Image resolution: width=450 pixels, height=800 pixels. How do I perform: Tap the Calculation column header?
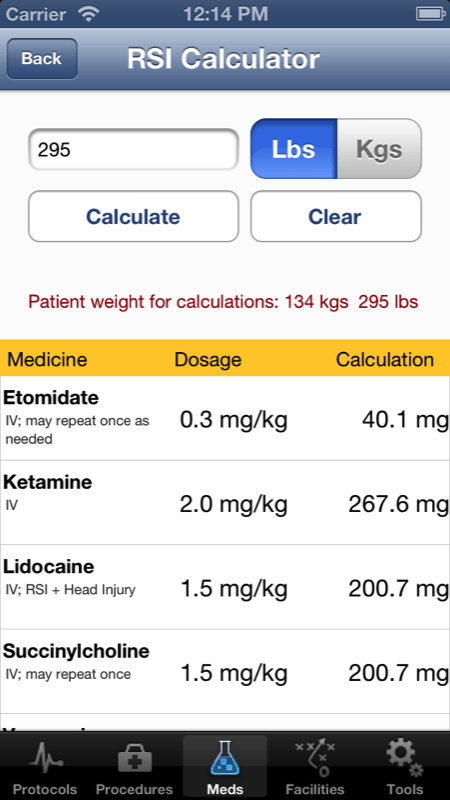pyautogui.click(x=385, y=359)
